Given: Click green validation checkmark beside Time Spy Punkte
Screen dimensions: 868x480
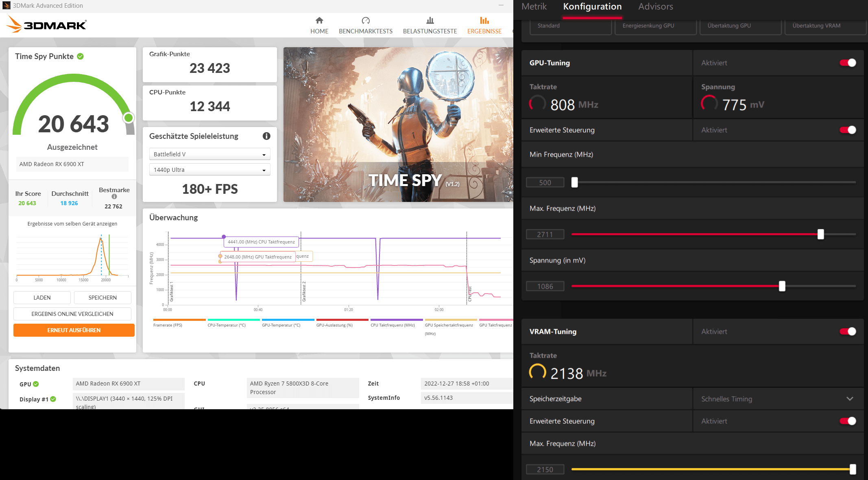Looking at the screenshot, I should point(81,56).
